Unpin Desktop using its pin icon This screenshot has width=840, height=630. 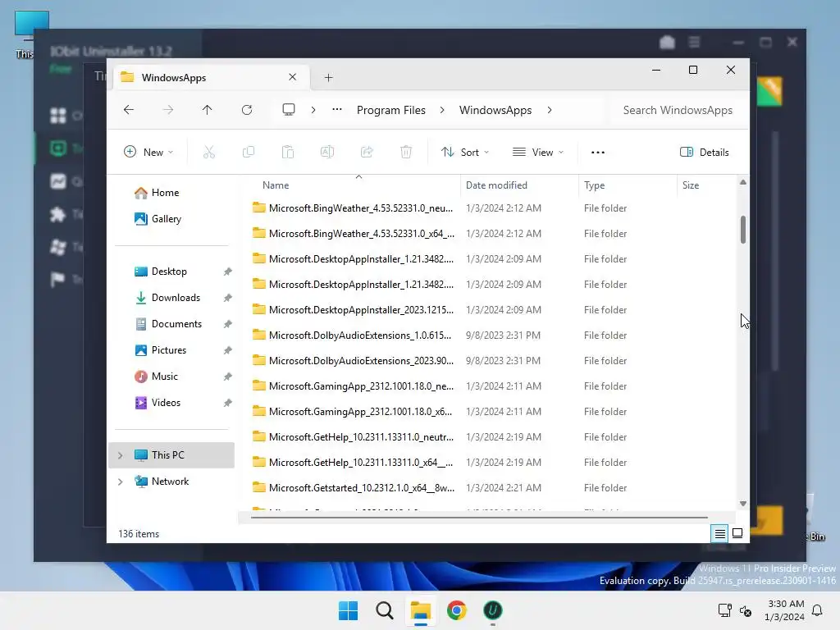click(228, 272)
